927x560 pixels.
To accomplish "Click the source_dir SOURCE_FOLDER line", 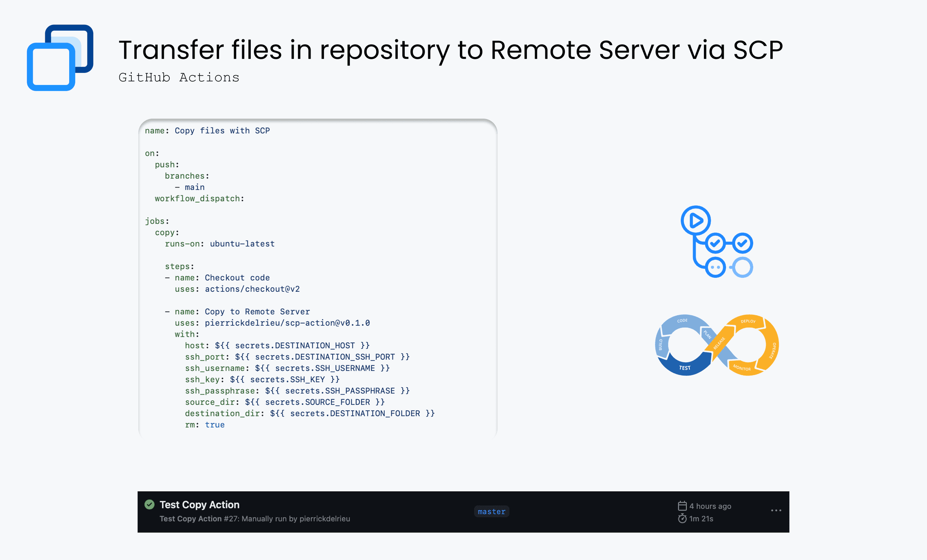I will (285, 402).
